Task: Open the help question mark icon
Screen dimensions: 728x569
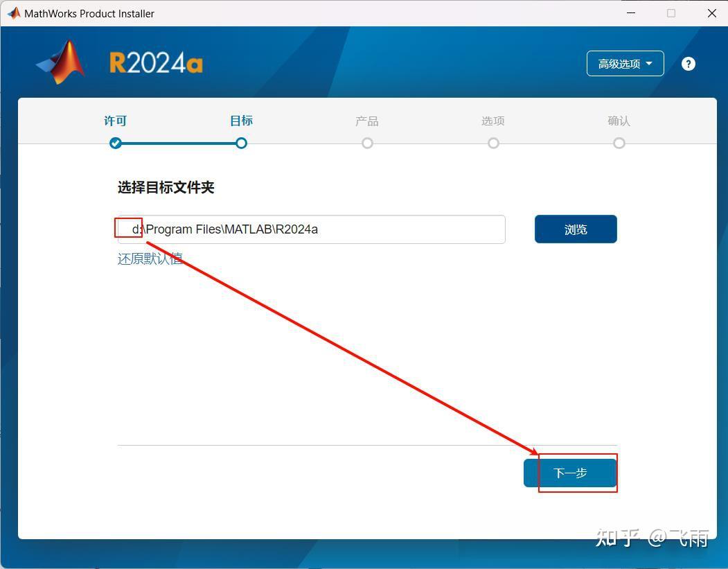Action: pyautogui.click(x=688, y=63)
